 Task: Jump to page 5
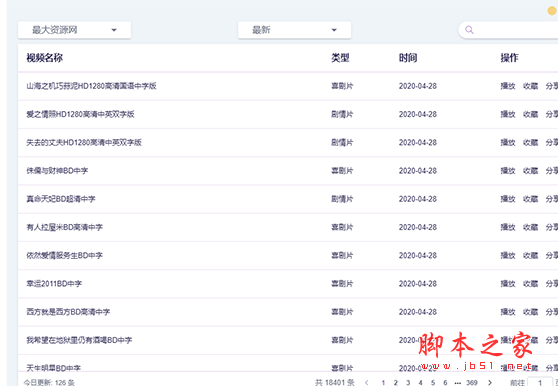(x=433, y=383)
